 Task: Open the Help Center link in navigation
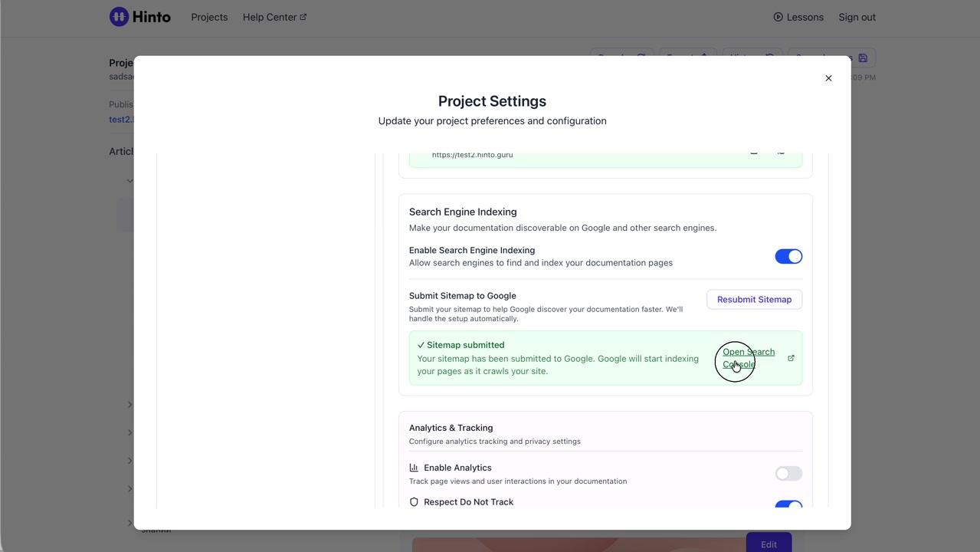tap(269, 17)
